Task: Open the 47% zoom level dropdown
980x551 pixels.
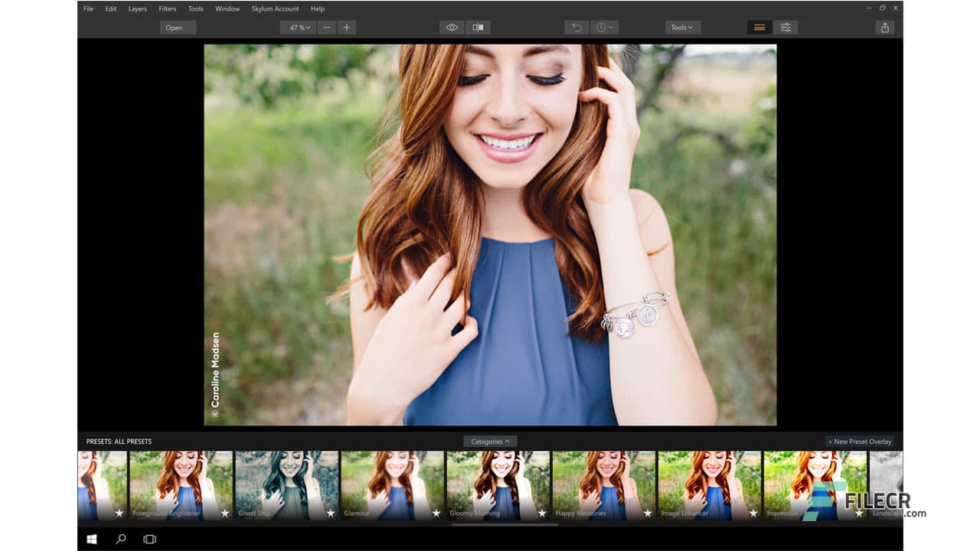Action: 297,27
